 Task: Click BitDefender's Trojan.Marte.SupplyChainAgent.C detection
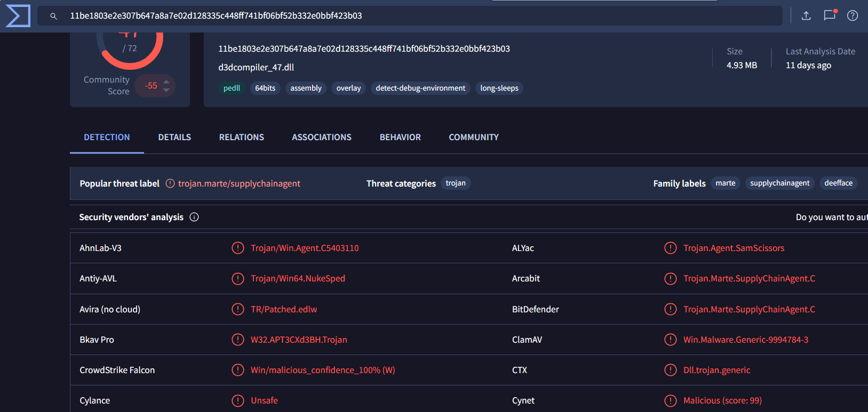click(749, 309)
